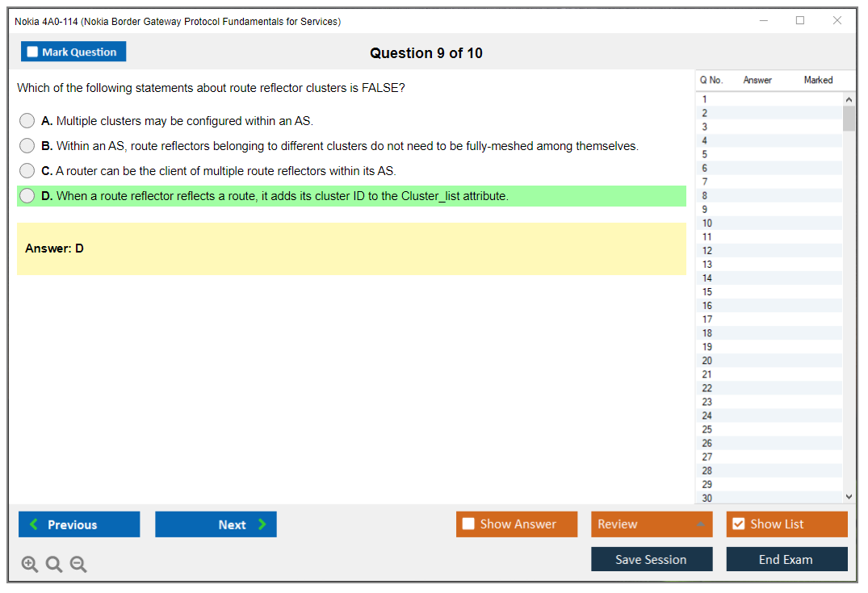The height and width of the screenshot is (593, 868).
Task: Click the Marked column header
Action: point(818,80)
